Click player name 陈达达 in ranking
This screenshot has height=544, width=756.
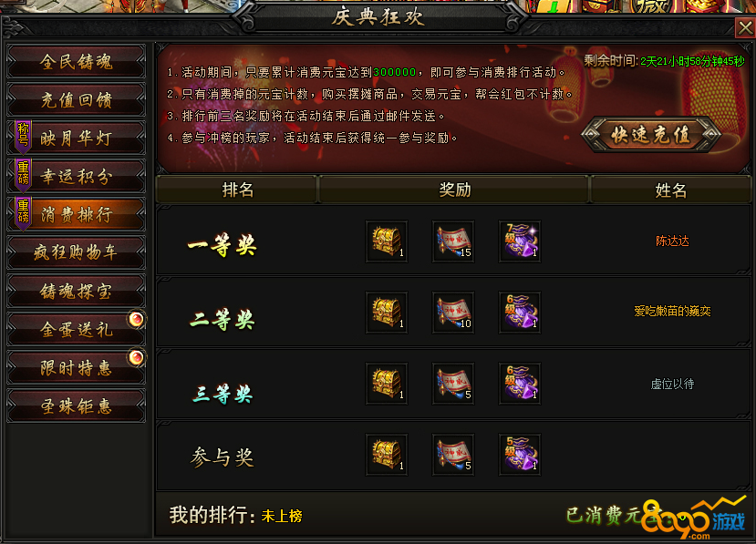[x=672, y=241]
